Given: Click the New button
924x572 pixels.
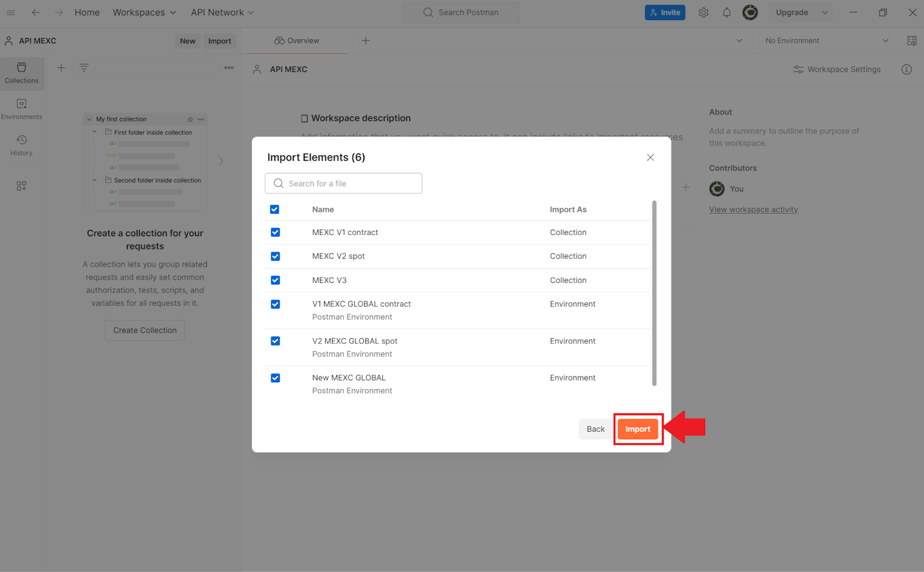Looking at the screenshot, I should 188,41.
